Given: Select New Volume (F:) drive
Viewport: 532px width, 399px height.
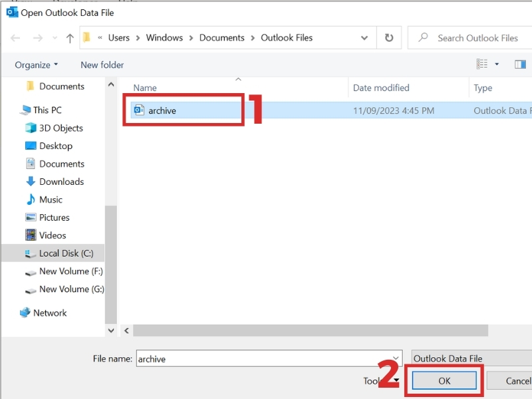Looking at the screenshot, I should 64,271.
